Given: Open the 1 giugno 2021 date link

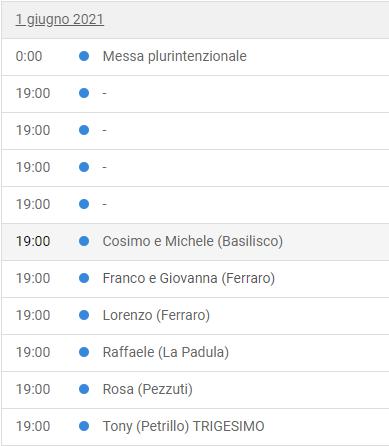Looking at the screenshot, I should point(60,19).
